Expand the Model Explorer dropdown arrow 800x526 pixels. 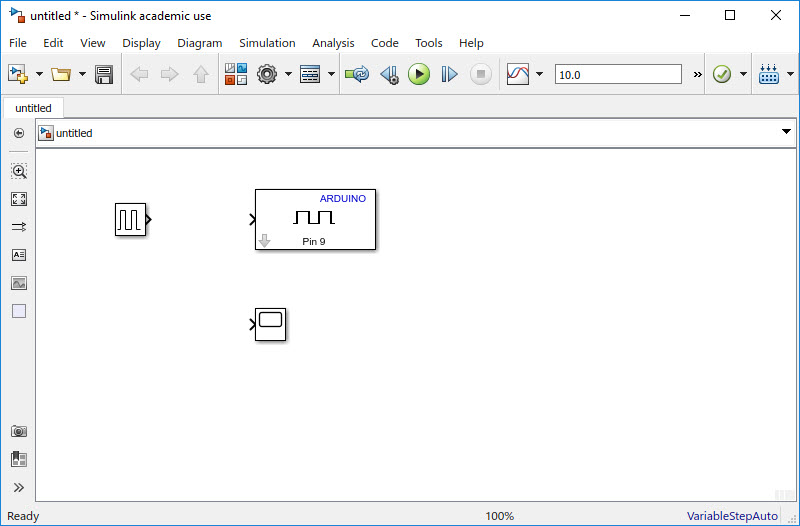coord(331,74)
